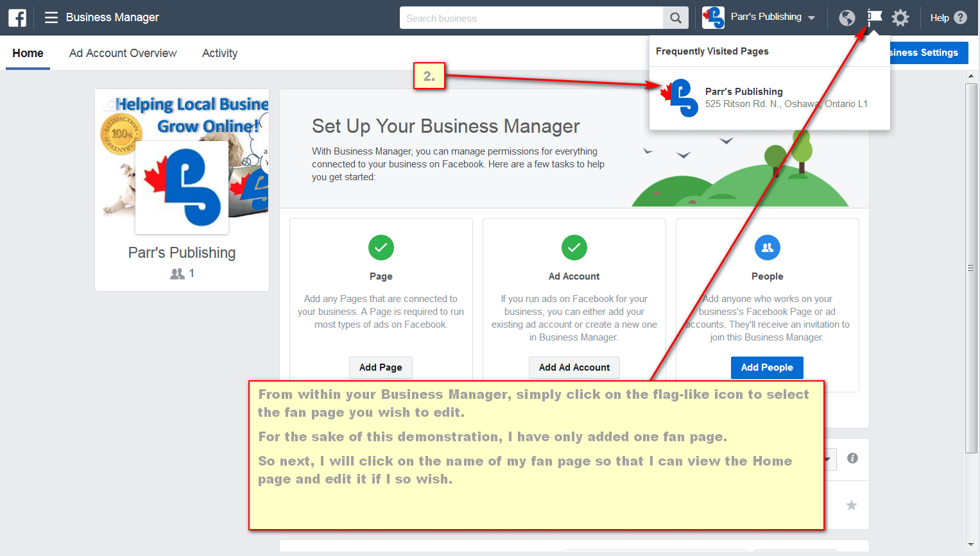Click the Add Ad Account button
Screen dimensions: 980x556
574,367
